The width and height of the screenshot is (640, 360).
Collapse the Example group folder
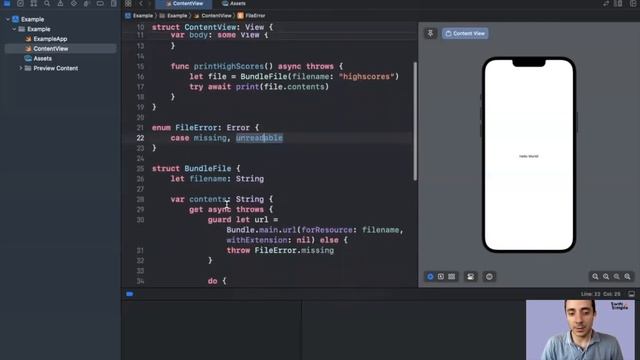[x=14, y=29]
